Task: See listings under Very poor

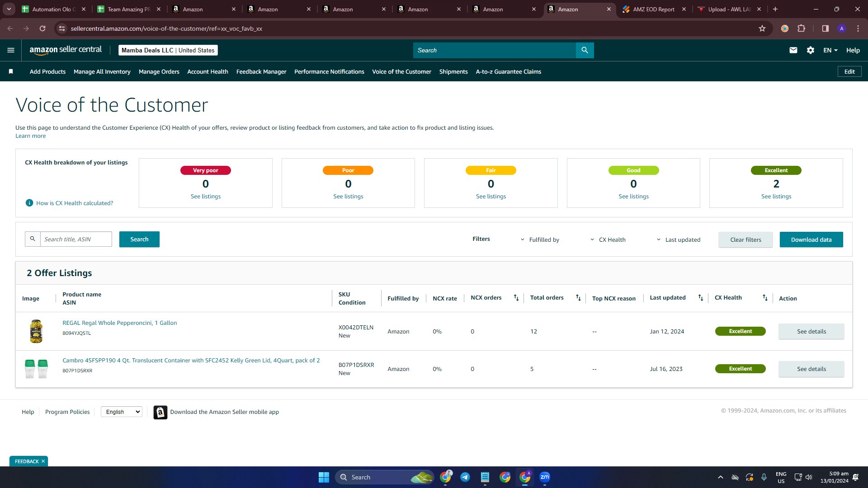Action: coord(206,196)
